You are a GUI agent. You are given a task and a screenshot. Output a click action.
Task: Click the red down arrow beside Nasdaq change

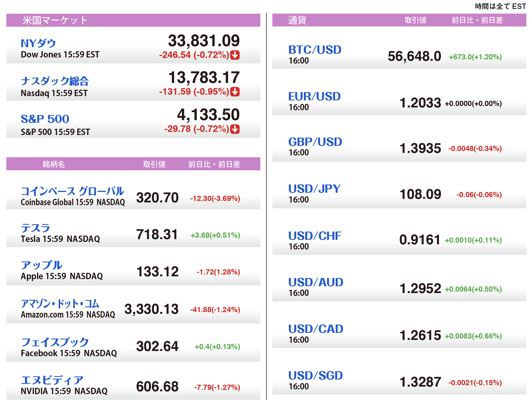(x=235, y=92)
